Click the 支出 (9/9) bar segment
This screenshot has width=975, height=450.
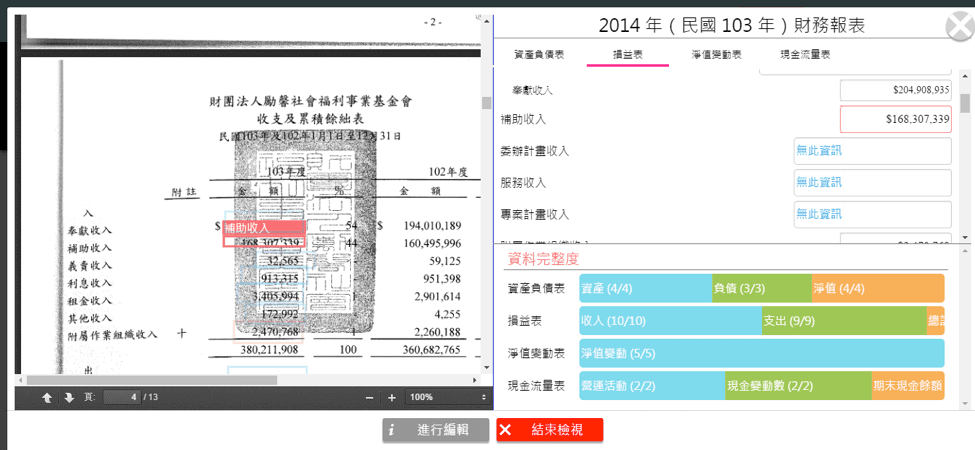click(x=844, y=321)
